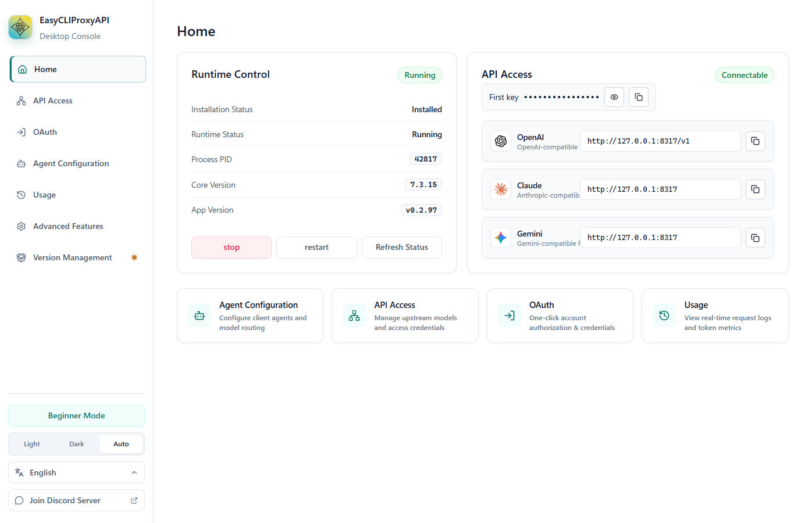Image resolution: width=812 pixels, height=523 pixels.
Task: Click the OpenAI URL field
Action: [660, 141]
